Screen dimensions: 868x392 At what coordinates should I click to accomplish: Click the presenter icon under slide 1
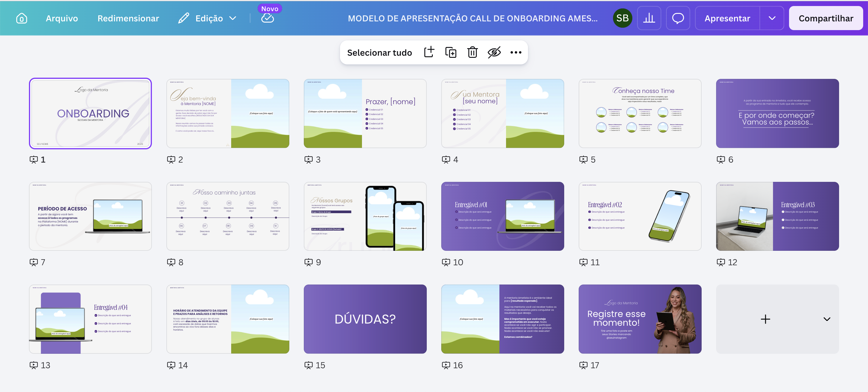pos(34,160)
